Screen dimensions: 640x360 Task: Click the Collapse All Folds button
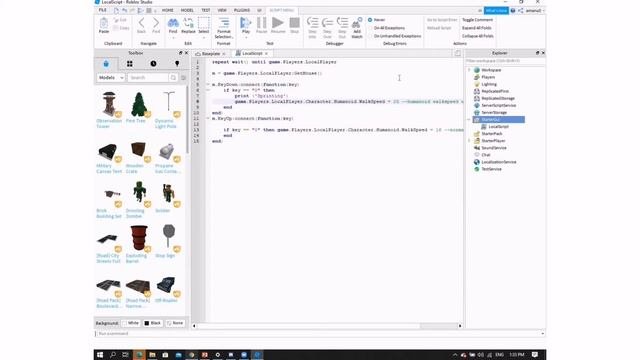point(478,36)
